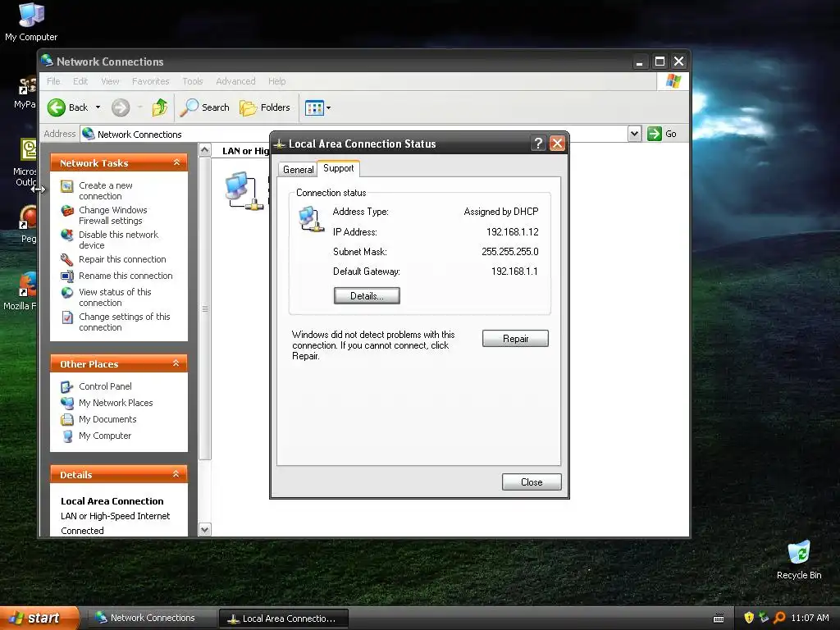840x630 pixels.
Task: Open the Start menu
Action: pyautogui.click(x=39, y=618)
